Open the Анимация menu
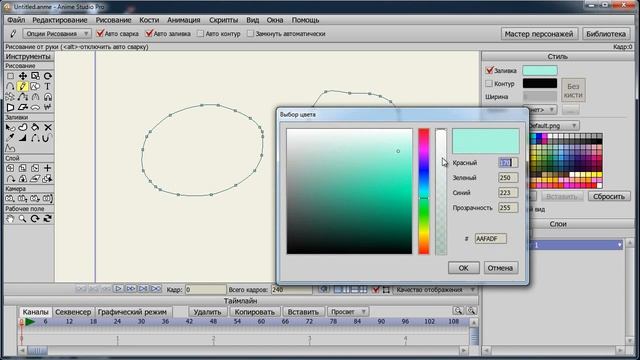This screenshot has width=640, height=360. tap(184, 20)
